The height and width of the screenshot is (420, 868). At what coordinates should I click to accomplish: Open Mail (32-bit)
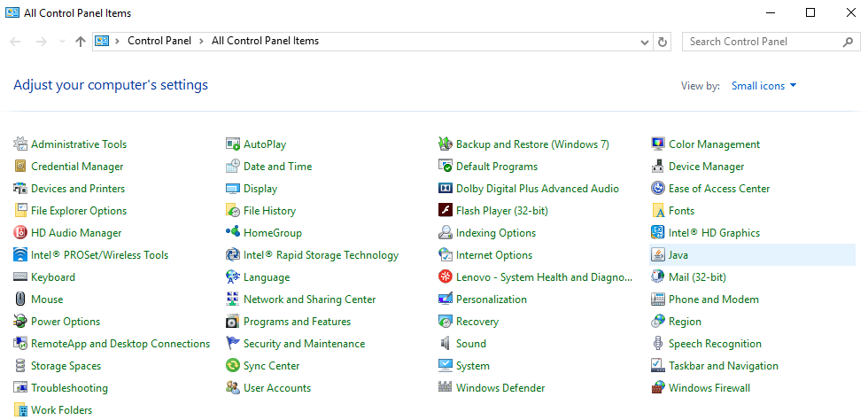pos(697,277)
